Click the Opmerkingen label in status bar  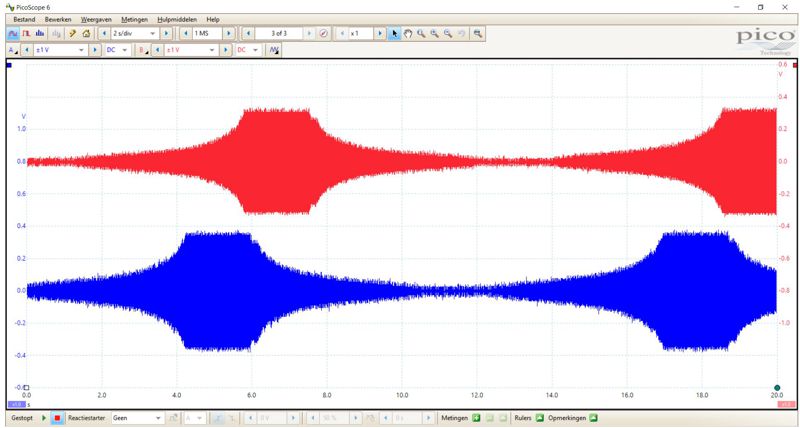(x=566, y=418)
